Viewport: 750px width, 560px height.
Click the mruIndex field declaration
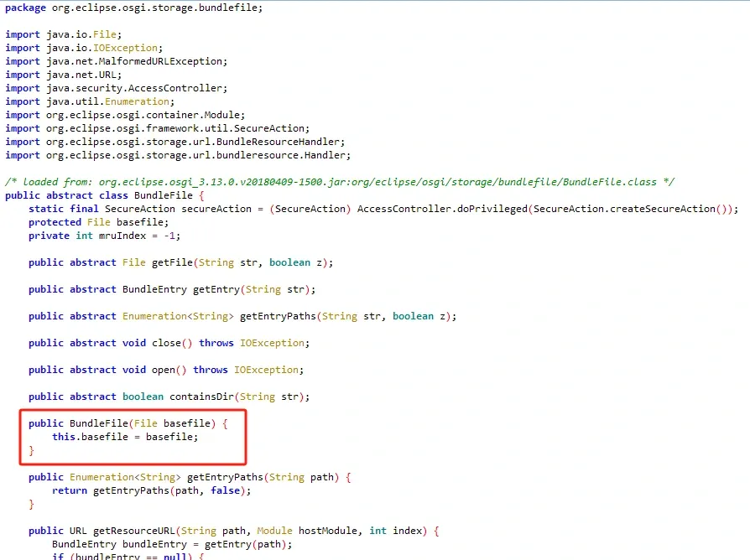click(x=104, y=236)
